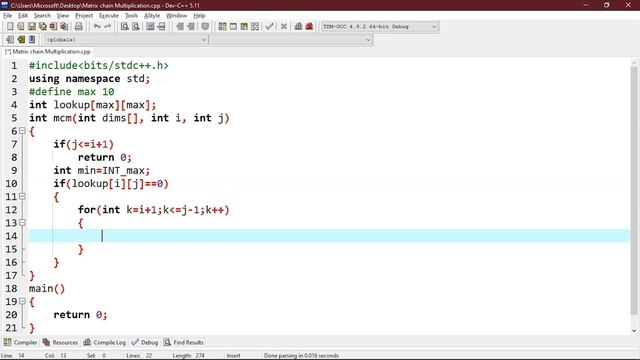
Task: Click the Save All toolbar icon
Action: [42, 27]
